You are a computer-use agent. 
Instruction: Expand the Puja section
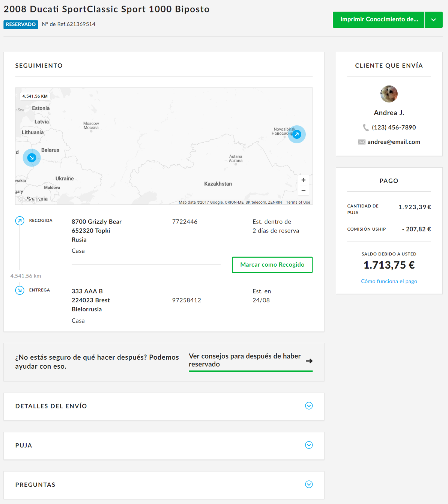tap(309, 445)
